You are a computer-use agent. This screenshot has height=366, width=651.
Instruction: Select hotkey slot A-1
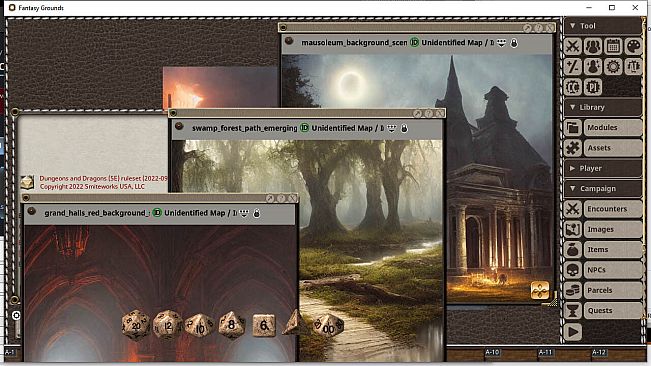[x=10, y=352]
